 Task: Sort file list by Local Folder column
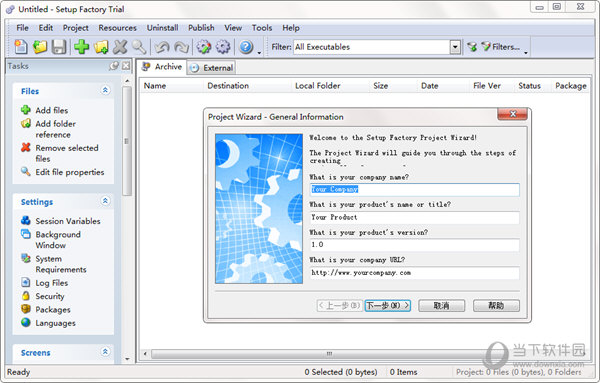coord(331,86)
